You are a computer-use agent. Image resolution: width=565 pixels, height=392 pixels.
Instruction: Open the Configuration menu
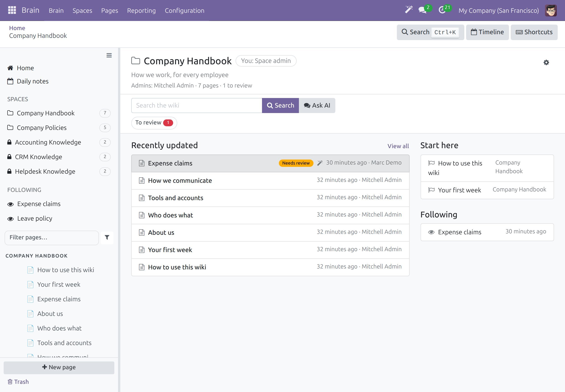(x=184, y=10)
